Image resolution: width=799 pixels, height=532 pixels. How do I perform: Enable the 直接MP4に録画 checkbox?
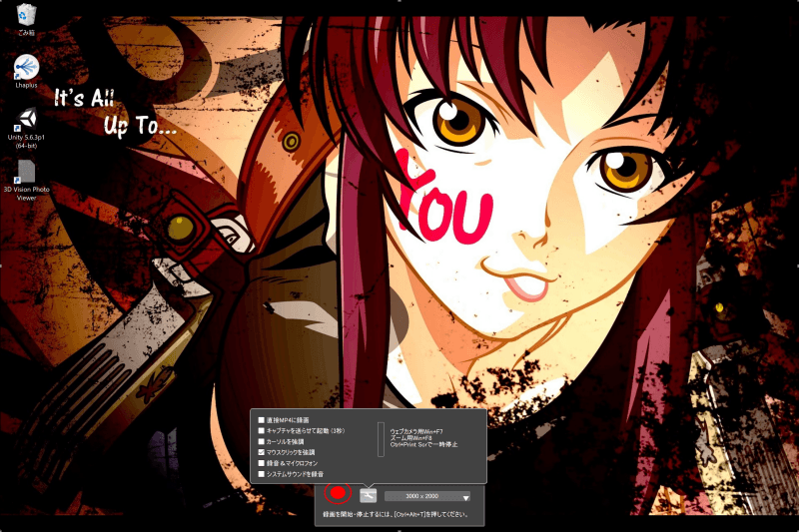[262, 420]
